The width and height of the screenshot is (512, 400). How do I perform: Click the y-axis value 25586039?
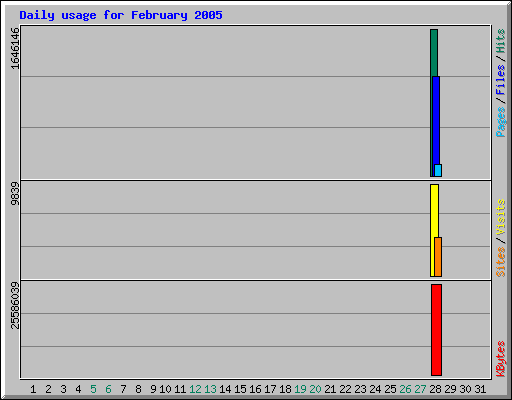click(x=15, y=306)
